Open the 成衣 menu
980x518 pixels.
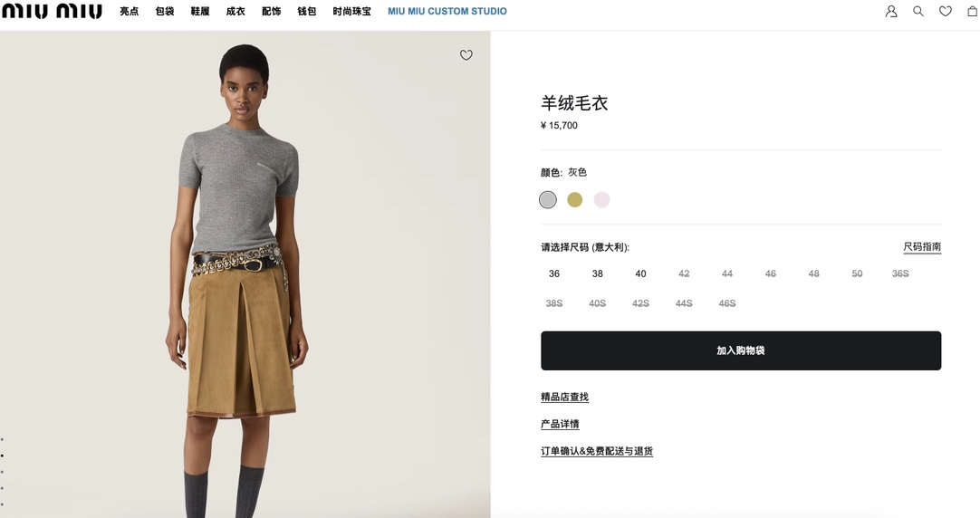pos(235,11)
